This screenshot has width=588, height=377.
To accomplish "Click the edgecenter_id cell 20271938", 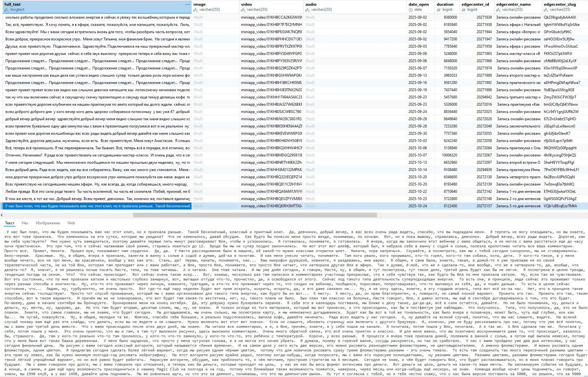I will pyautogui.click(x=476, y=25).
